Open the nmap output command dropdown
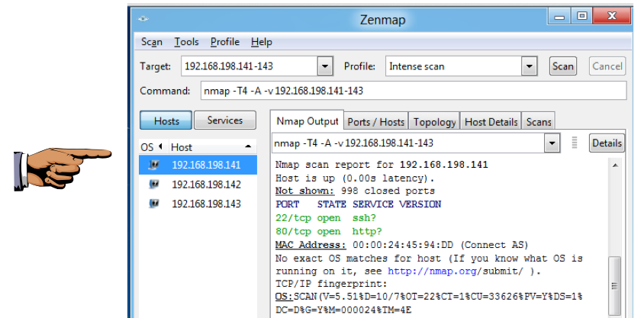Viewport: 644px width, 318px height. (x=552, y=143)
